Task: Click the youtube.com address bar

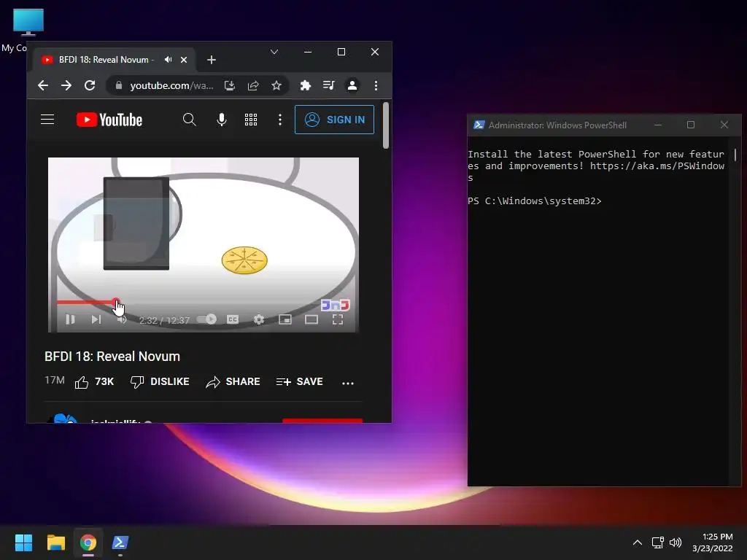Action: (171, 86)
